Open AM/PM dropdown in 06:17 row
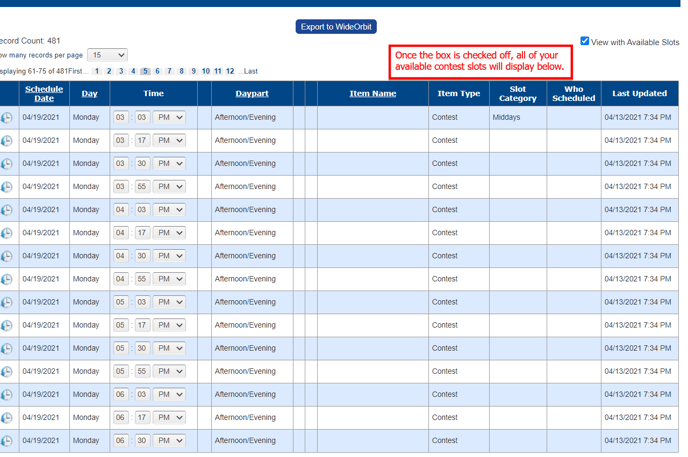 pos(169,418)
